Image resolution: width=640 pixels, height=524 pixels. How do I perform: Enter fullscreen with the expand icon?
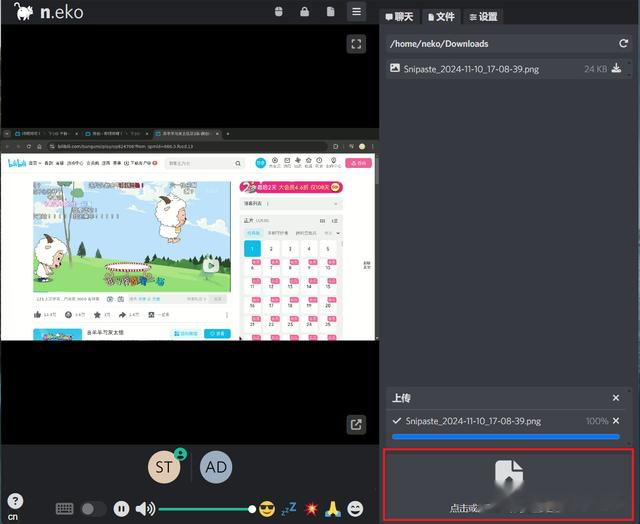pos(356,44)
